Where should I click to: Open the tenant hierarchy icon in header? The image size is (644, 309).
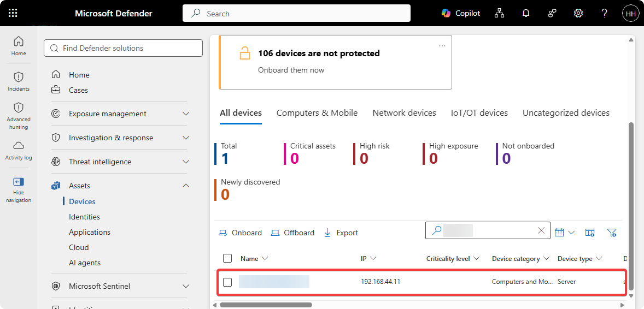pos(500,13)
